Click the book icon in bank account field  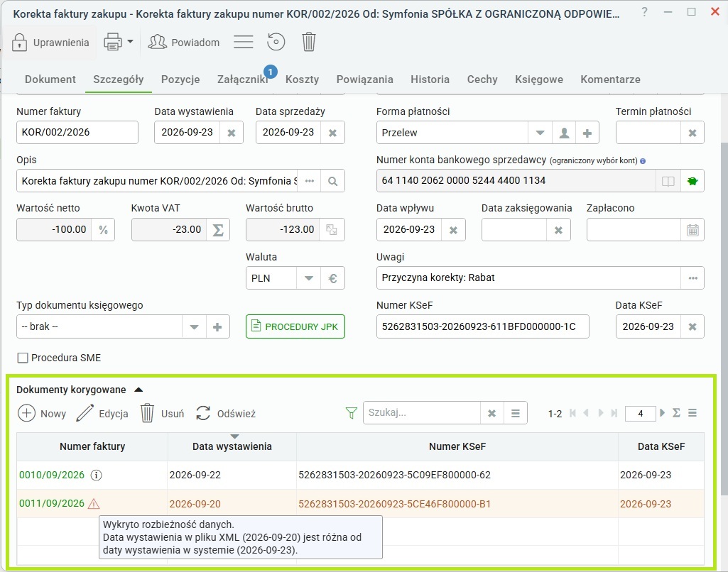(668, 181)
